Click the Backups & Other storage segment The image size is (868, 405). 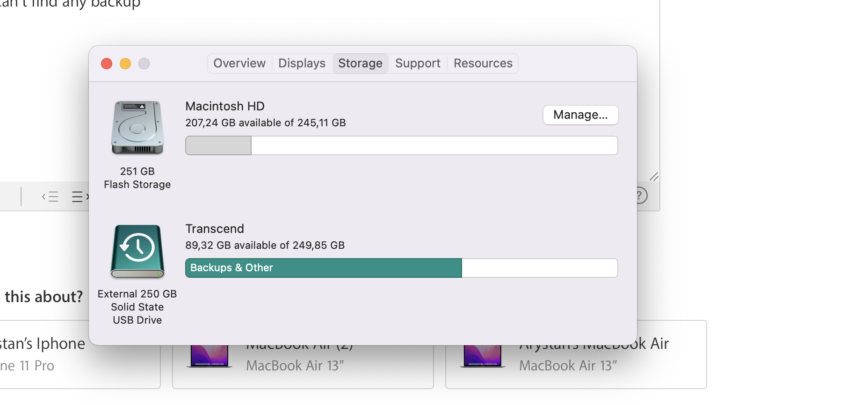323,268
